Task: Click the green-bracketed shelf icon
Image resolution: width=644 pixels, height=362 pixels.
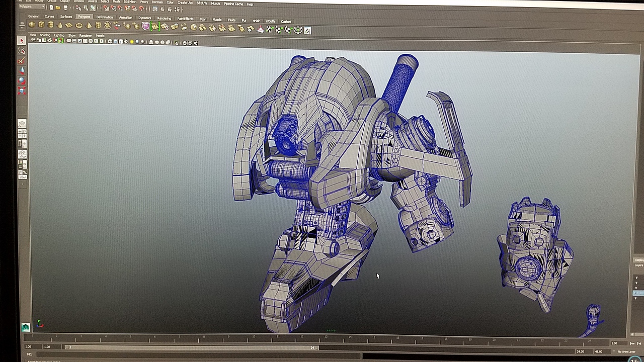Action: pos(155,26)
